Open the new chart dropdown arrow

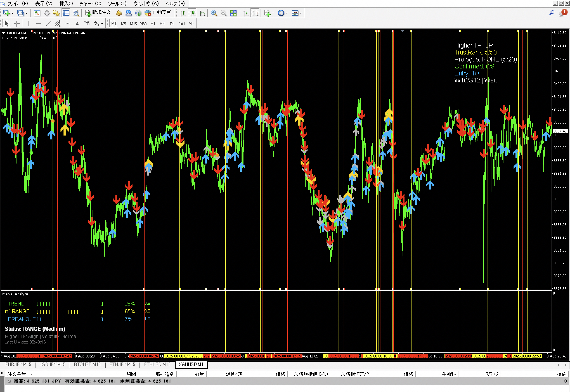12,13
